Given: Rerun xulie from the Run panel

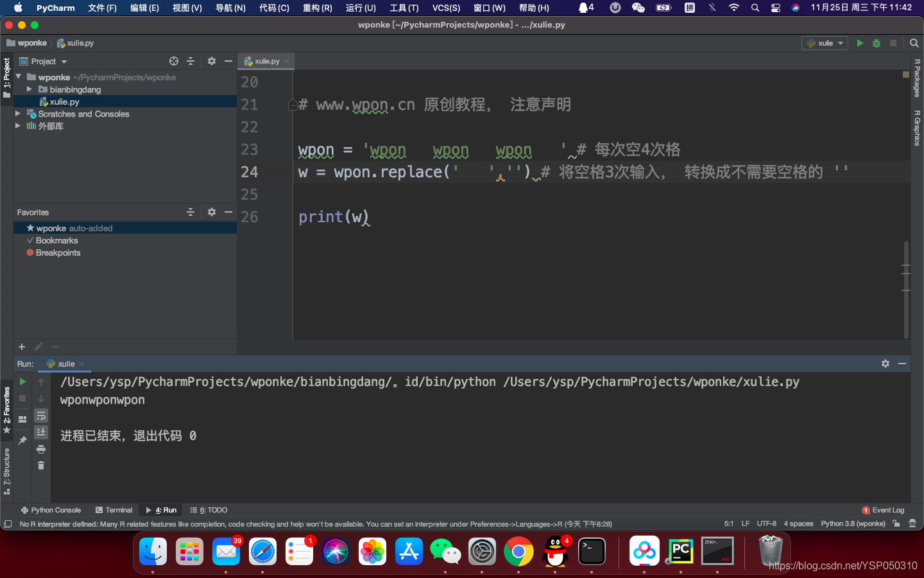Looking at the screenshot, I should coord(22,381).
